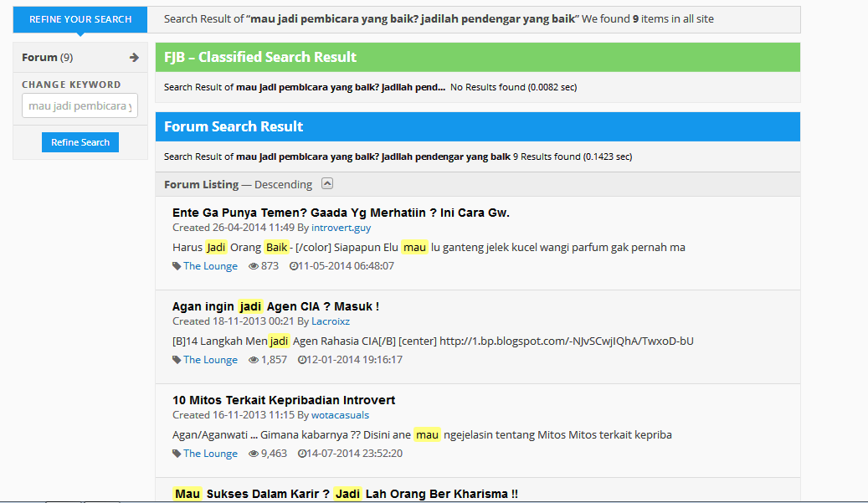The width and height of the screenshot is (868, 503).
Task: Click the clock icon next to 12-01-2014 19:16:17
Action: (x=301, y=360)
